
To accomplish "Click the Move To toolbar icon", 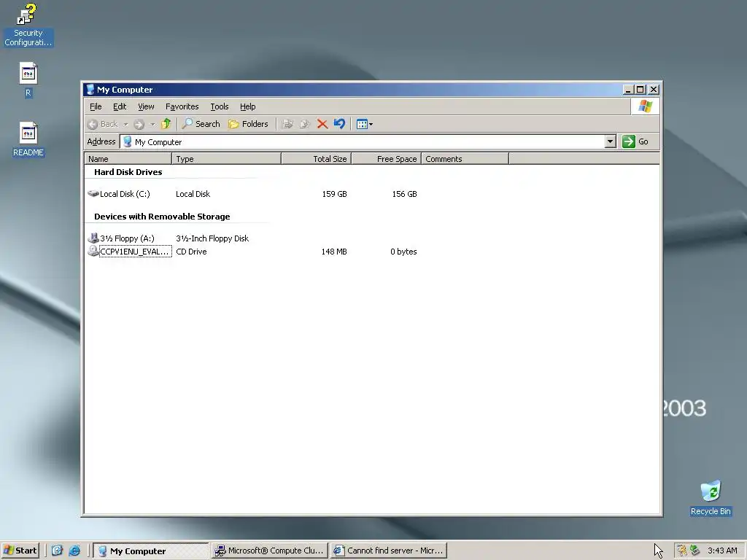I will pyautogui.click(x=287, y=124).
